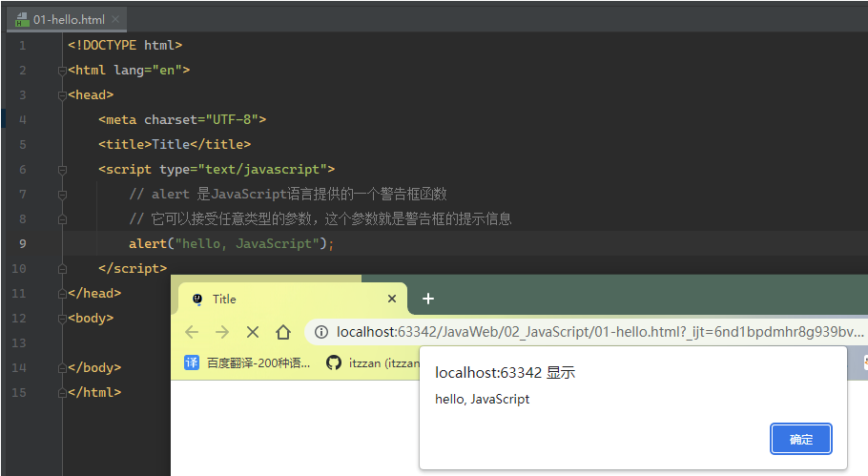Click line number 1 in the gutter
The height and width of the screenshot is (476, 868).
(23, 46)
